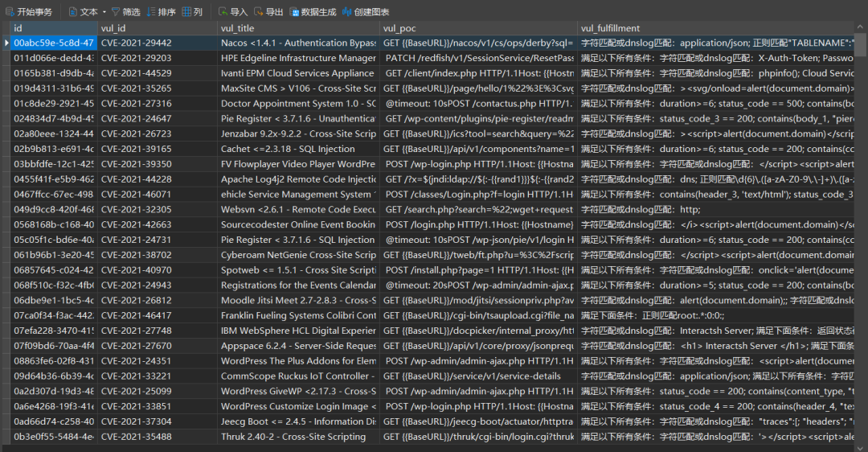This screenshot has width=868, height=452.
Task: Select the fulfillment cell containing 正则匹配root
Action: pos(716,315)
